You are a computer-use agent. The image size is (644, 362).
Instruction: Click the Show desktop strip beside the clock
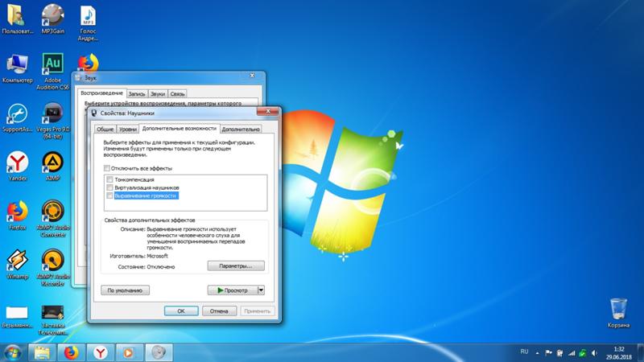[x=641, y=352]
